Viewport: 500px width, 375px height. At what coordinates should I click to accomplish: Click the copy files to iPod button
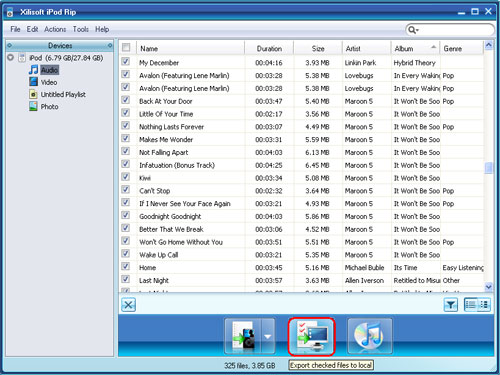[x=243, y=336]
